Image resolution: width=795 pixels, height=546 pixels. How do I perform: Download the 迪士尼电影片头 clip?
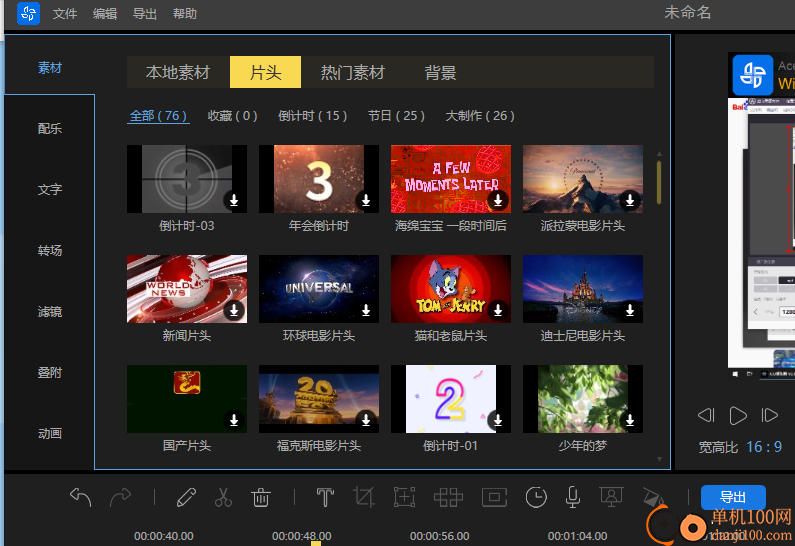[x=630, y=310]
